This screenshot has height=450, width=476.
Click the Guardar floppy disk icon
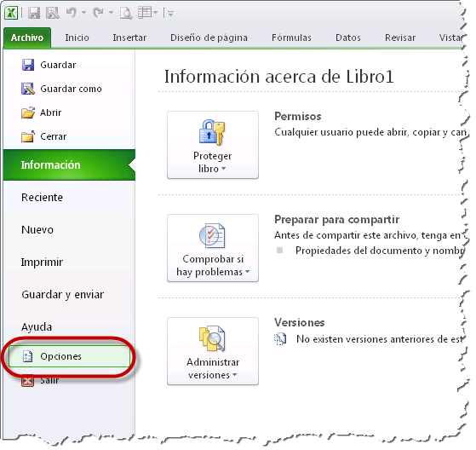28,65
